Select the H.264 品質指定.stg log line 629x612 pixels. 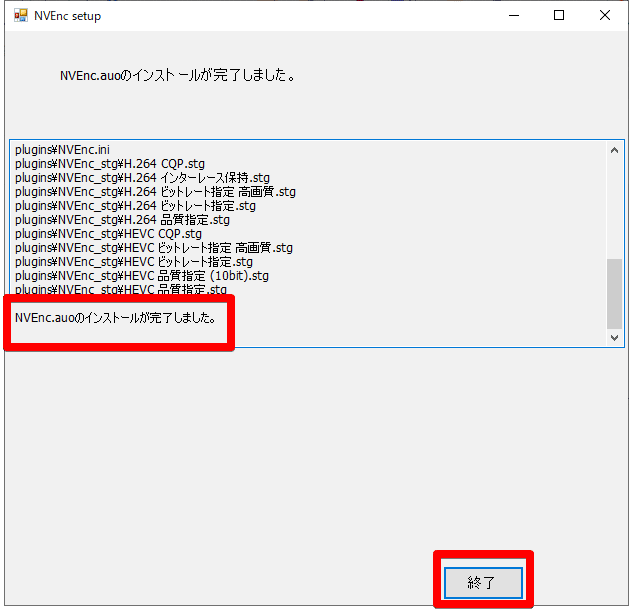click(122, 220)
